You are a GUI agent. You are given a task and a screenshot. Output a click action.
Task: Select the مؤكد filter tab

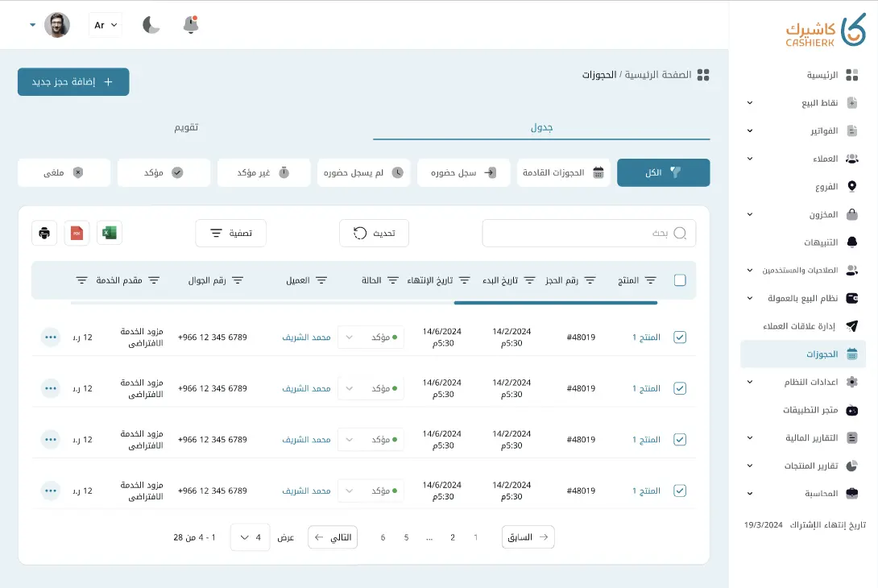pyautogui.click(x=164, y=172)
